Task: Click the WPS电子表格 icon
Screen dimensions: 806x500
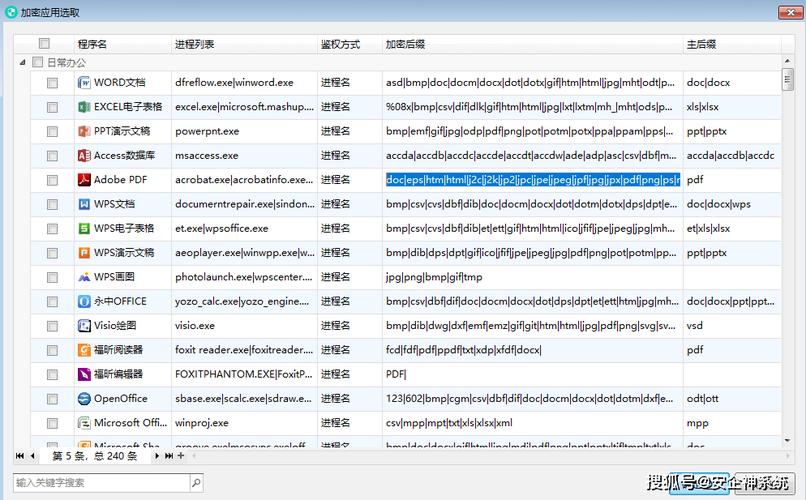Action: click(84, 228)
